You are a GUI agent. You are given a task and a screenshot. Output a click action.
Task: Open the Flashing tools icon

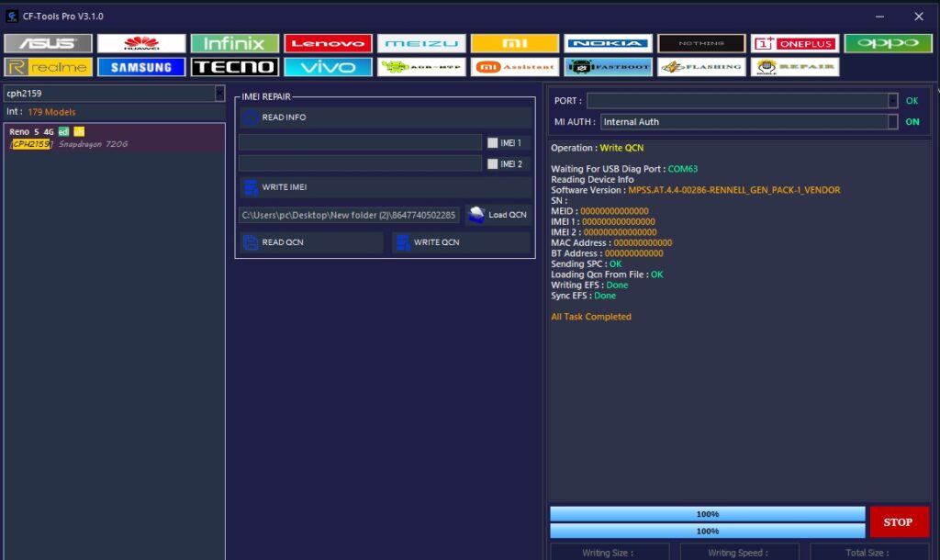coord(701,67)
